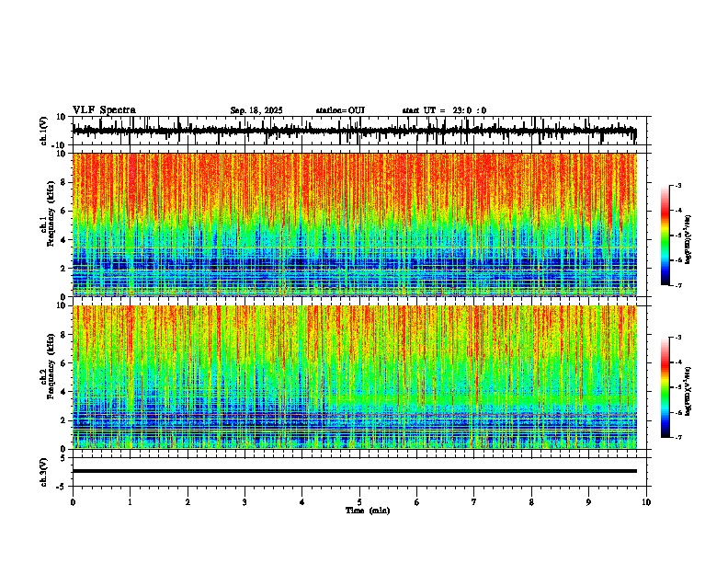
Task: Click the "VLF Spectra" plot title
Action: click(x=104, y=110)
